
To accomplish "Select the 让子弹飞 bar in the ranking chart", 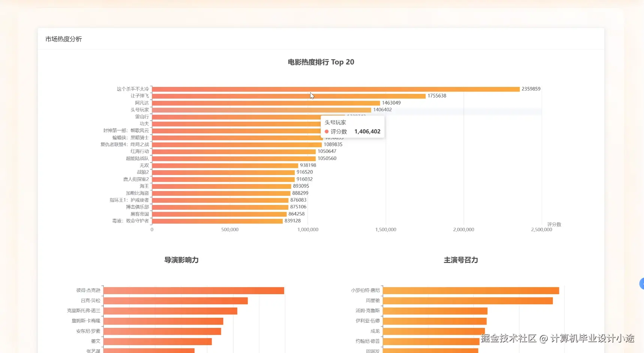I will tap(288, 96).
